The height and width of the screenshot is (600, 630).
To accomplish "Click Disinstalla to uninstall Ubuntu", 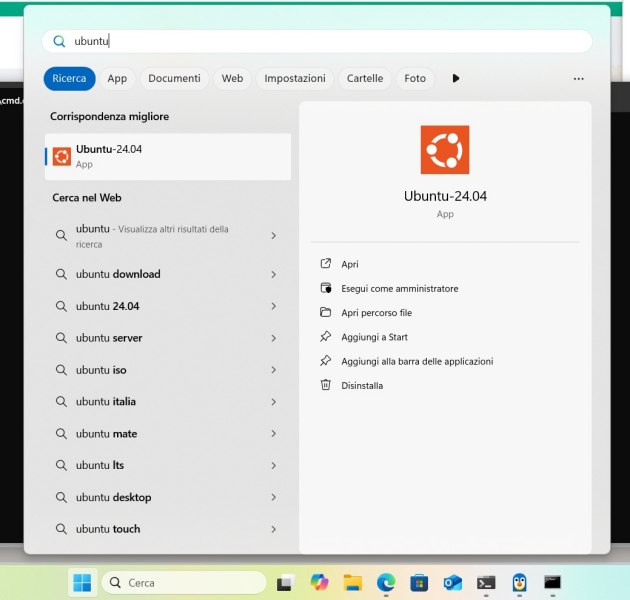I will pos(362,385).
